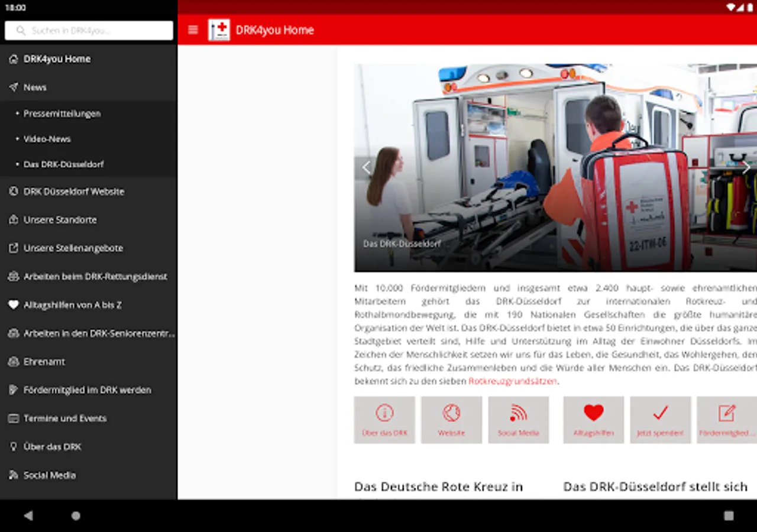Open Termine und Events
Viewport: 757px width, 532px height.
(x=89, y=419)
